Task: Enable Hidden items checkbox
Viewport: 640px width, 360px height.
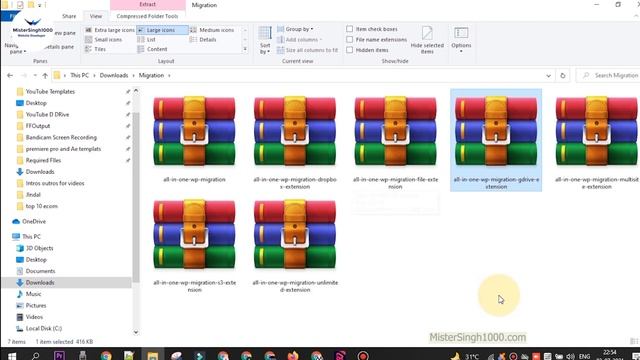Action: [349, 50]
